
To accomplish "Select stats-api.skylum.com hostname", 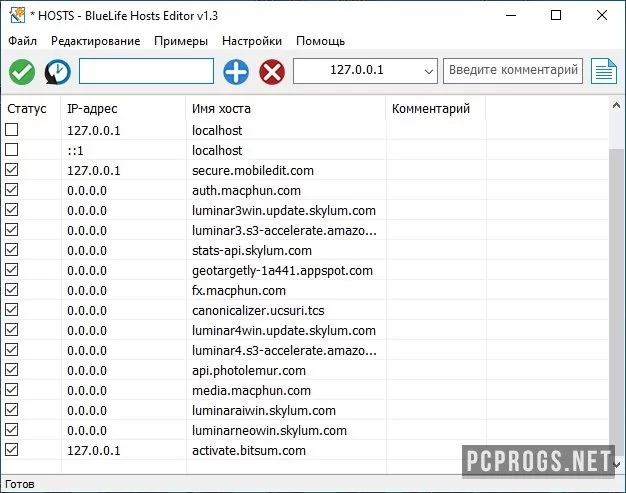I will [x=252, y=250].
